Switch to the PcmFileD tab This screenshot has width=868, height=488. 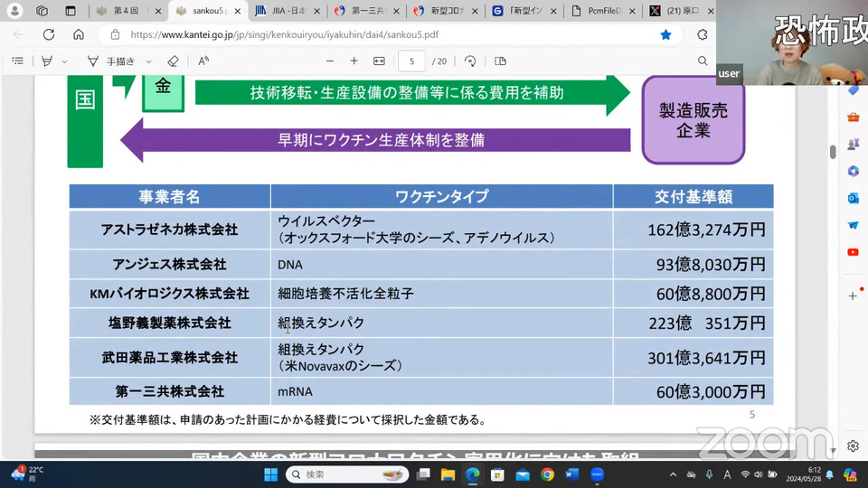click(603, 11)
